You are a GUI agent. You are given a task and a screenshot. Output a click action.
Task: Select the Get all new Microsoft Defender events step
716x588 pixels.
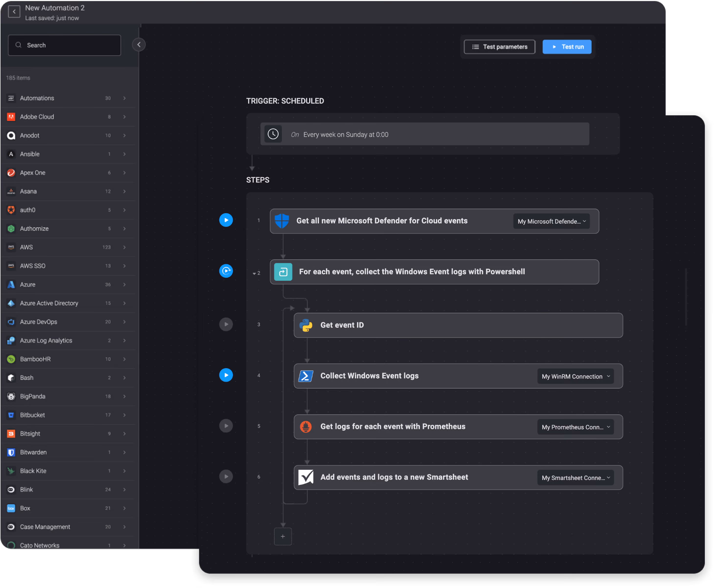pyautogui.click(x=435, y=221)
